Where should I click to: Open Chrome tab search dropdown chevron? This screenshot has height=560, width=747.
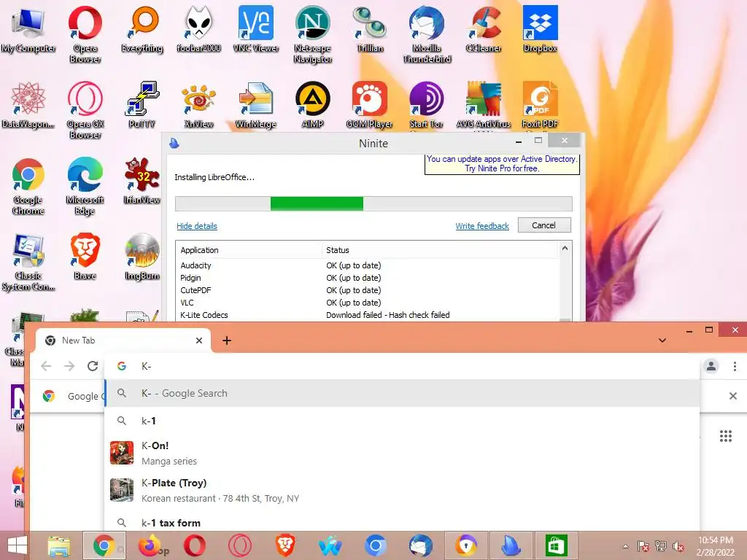662,341
